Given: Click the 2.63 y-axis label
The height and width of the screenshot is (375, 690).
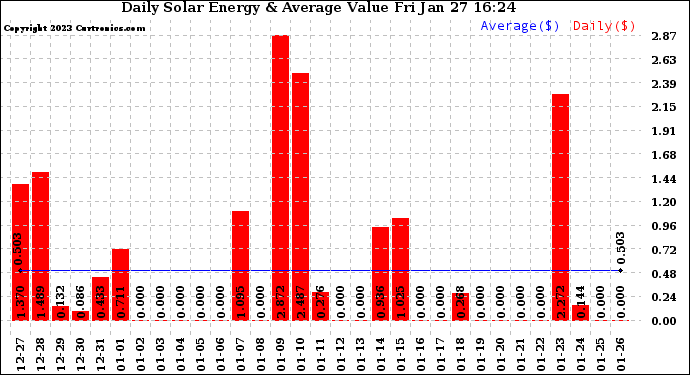Looking at the screenshot, I should click(664, 60).
